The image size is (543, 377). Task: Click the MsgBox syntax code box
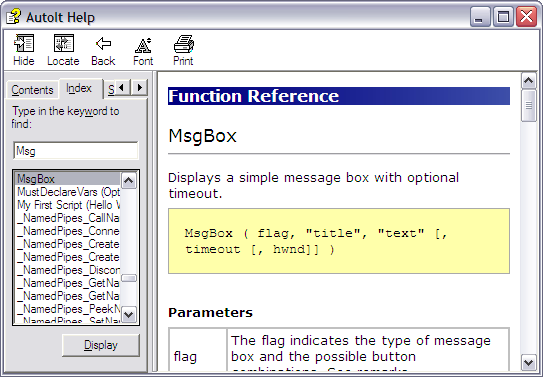(339, 241)
